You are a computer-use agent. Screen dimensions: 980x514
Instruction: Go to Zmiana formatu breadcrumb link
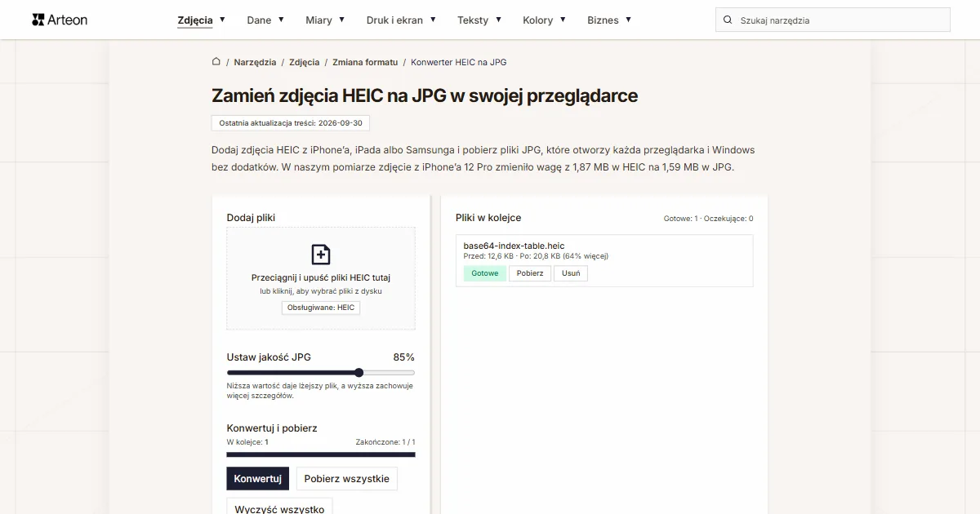365,62
